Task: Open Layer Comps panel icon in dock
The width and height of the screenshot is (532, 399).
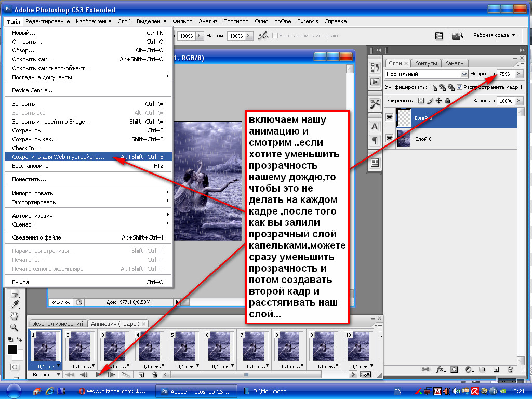Action: 375,163
